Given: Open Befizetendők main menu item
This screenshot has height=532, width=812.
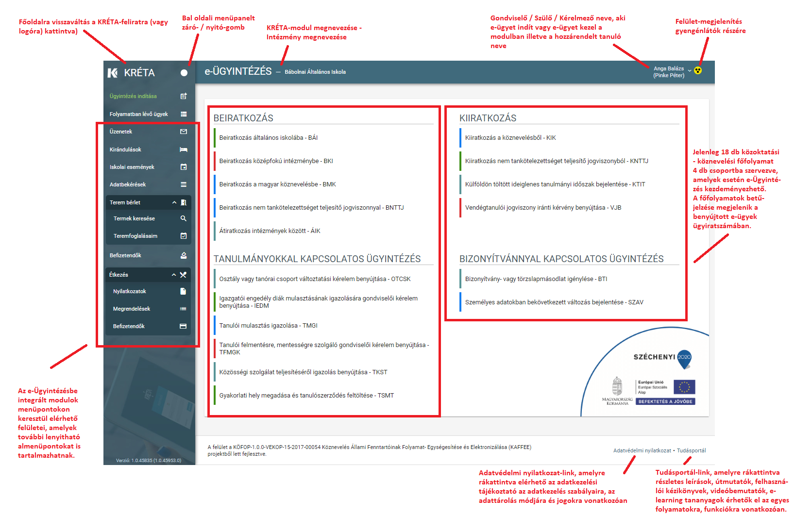Looking at the screenshot, I should pos(125,255).
